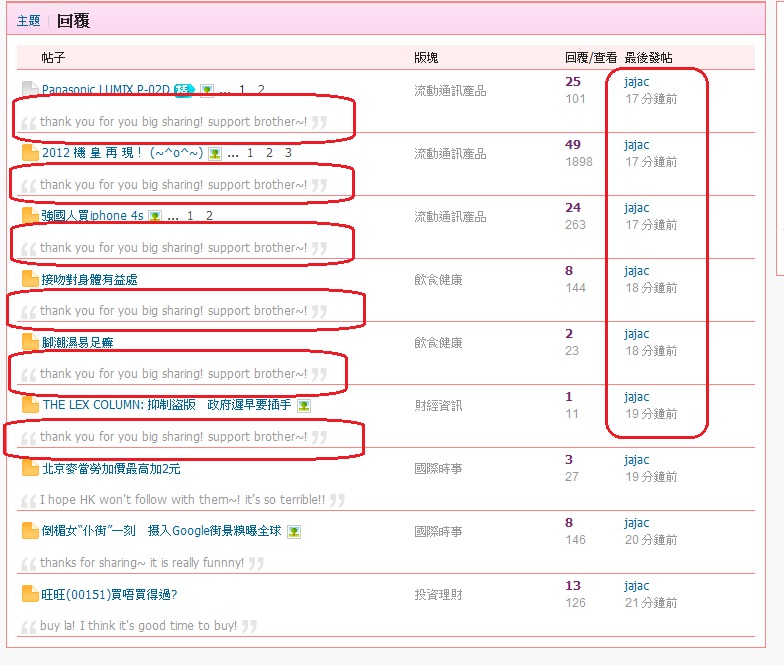Visit the 財經資訊 board
The width and height of the screenshot is (784, 665).
point(438,406)
